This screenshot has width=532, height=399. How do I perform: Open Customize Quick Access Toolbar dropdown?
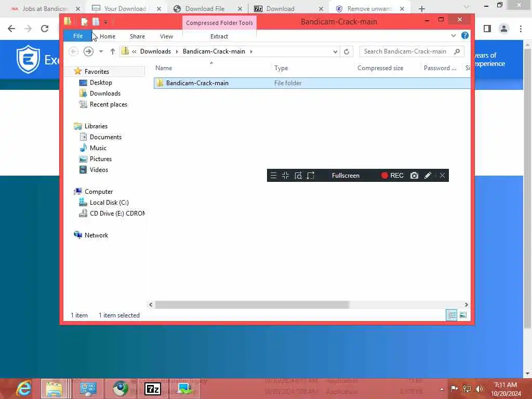click(105, 22)
